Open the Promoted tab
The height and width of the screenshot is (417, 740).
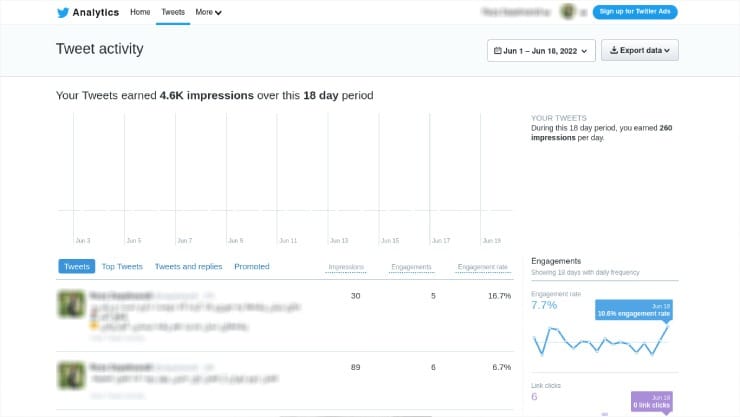(x=252, y=267)
